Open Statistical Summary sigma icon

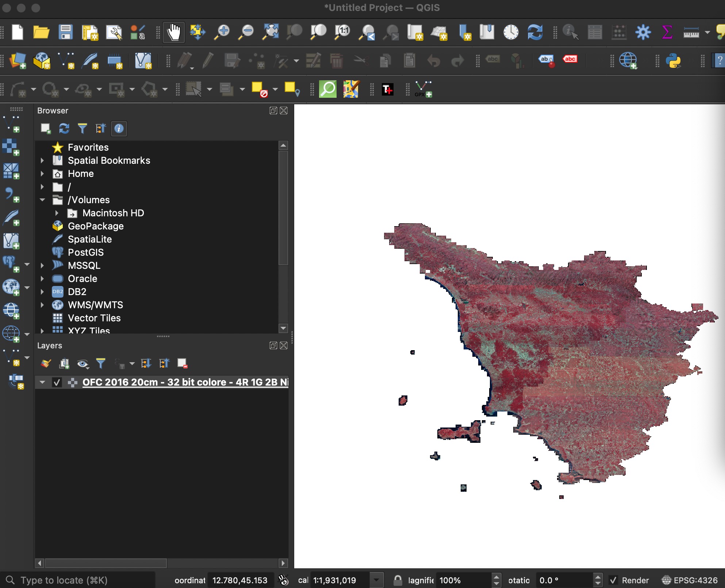pyautogui.click(x=667, y=32)
